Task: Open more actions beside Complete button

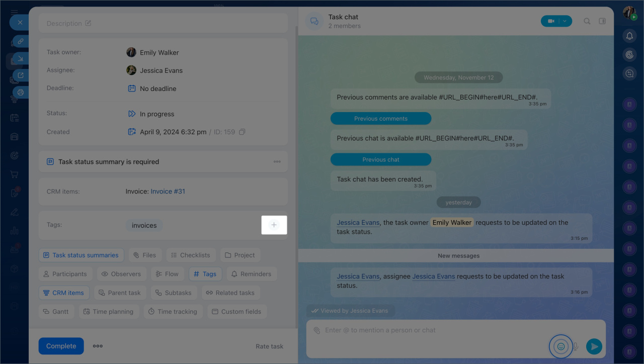Action: 98,346
